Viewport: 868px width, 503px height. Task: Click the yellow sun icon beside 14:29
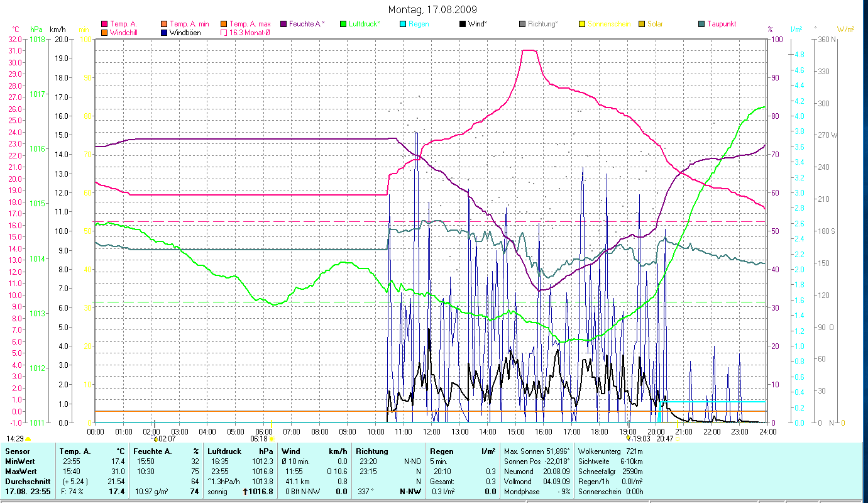pyautogui.click(x=28, y=439)
